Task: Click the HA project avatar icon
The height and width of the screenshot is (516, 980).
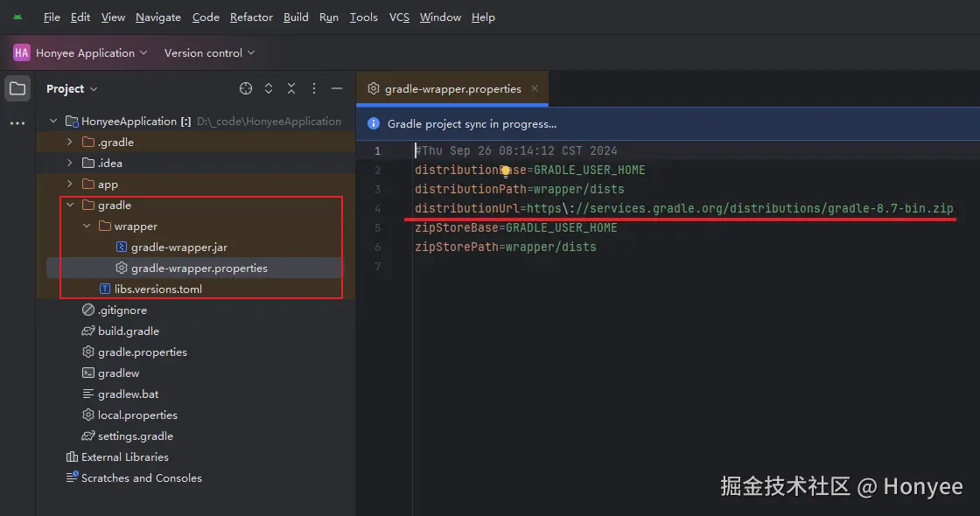Action: [x=21, y=53]
